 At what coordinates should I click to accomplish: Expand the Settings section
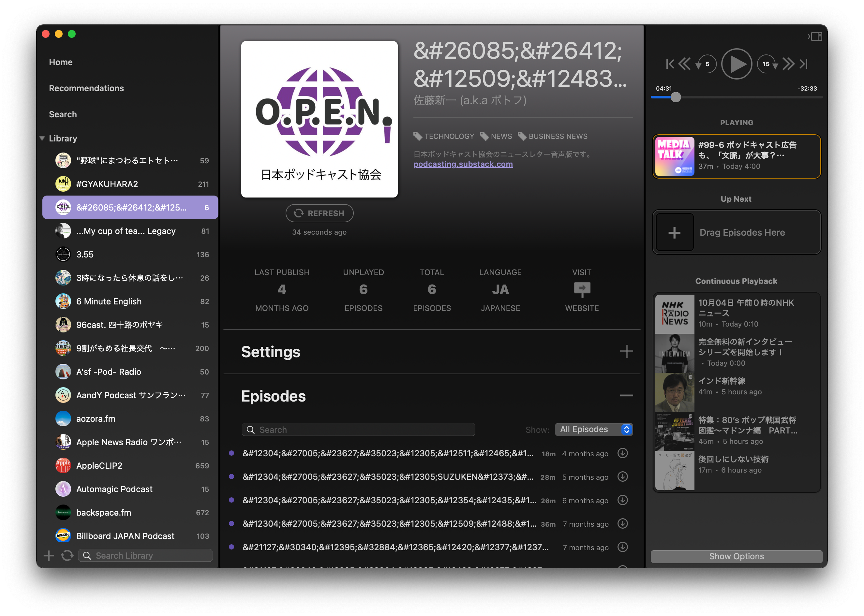point(625,351)
